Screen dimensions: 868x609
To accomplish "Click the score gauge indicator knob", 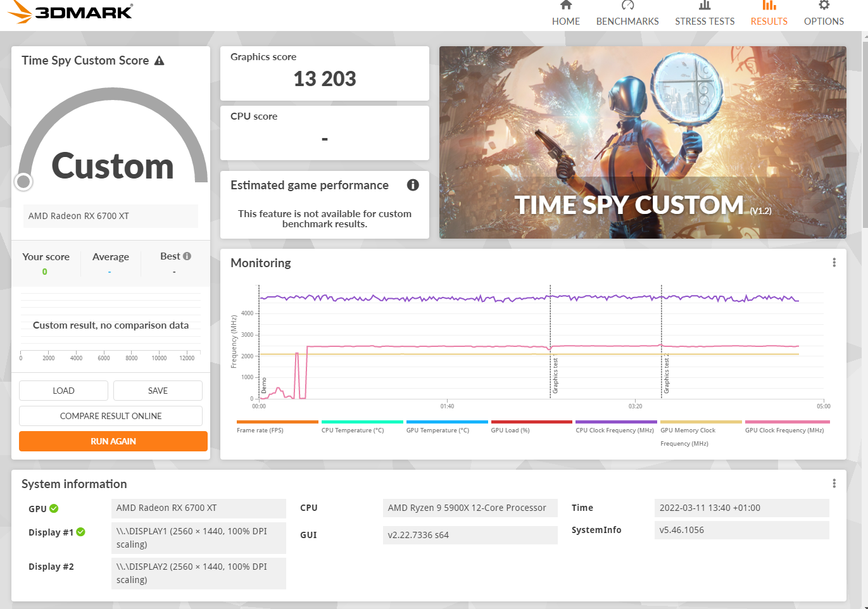I will click(x=23, y=182).
